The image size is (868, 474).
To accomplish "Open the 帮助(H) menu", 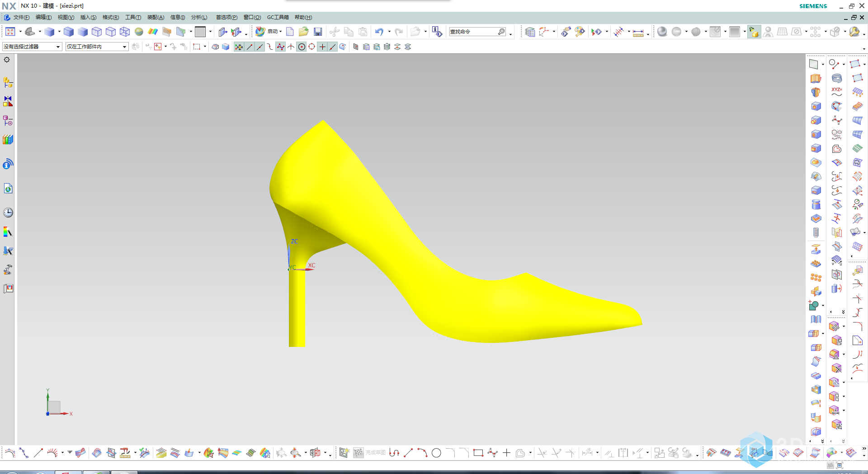I will pyautogui.click(x=303, y=17).
